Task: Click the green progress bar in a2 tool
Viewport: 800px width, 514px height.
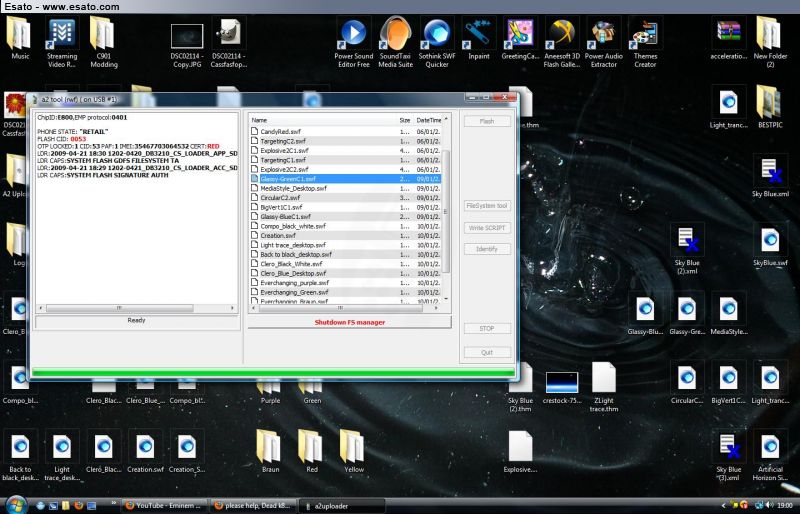Action: click(x=273, y=373)
